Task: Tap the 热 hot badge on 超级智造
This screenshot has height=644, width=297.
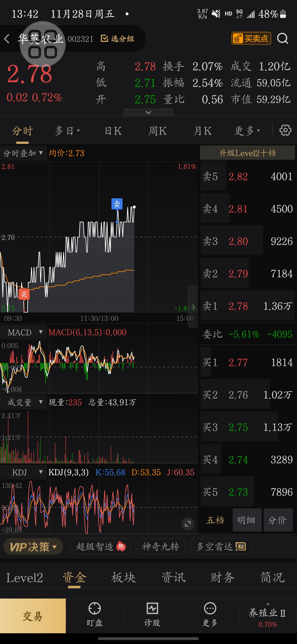Action: pos(121,547)
